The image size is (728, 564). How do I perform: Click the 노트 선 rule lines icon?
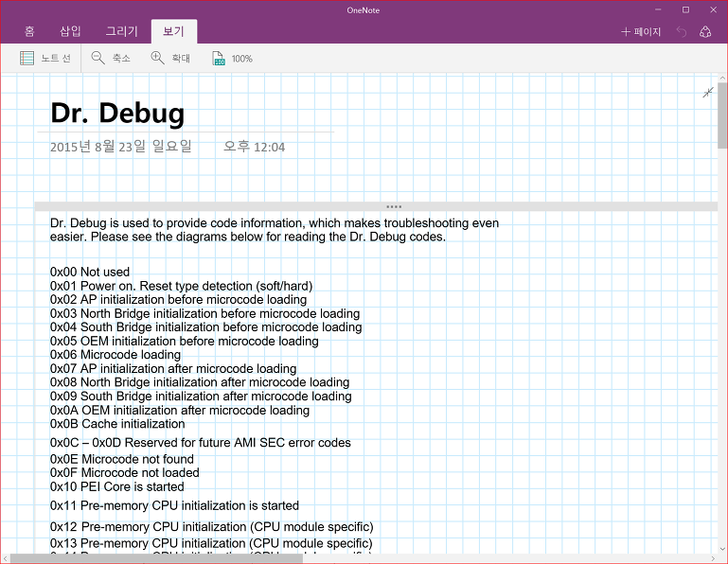pyautogui.click(x=27, y=59)
